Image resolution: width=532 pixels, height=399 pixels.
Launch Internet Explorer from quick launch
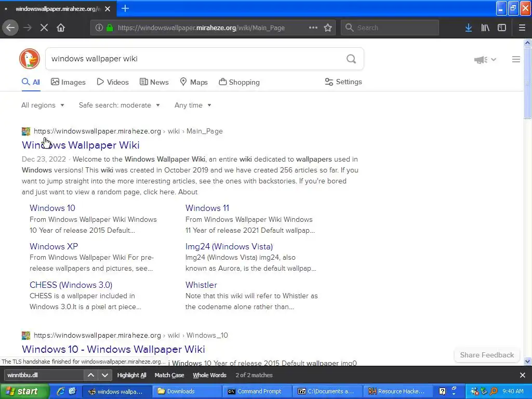pos(61,391)
